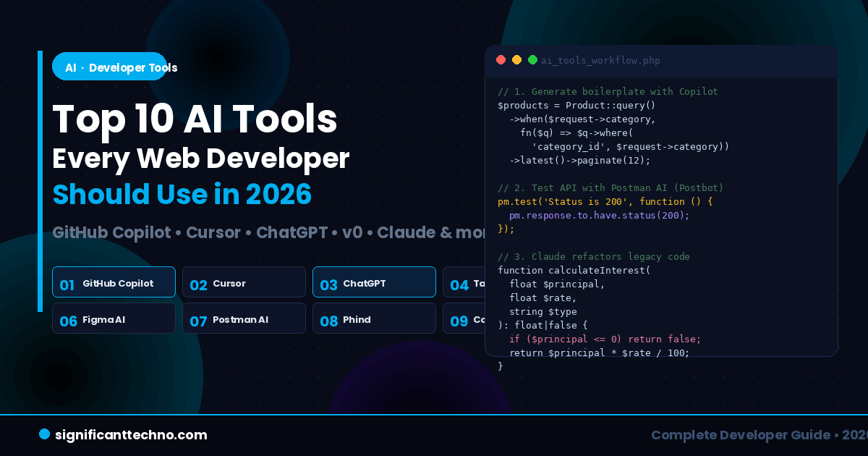This screenshot has width=868, height=456.
Task: Open the 02 Cursor card
Action: click(x=244, y=282)
